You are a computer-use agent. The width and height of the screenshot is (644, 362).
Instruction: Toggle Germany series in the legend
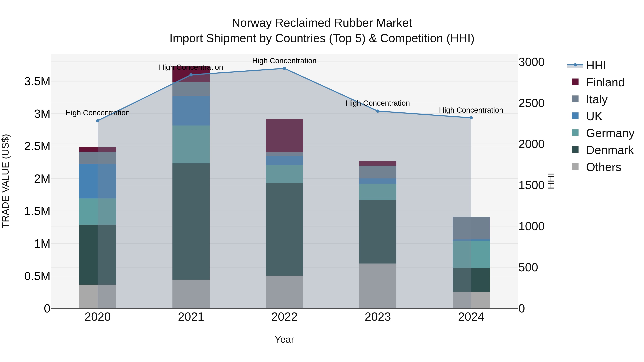[603, 133]
